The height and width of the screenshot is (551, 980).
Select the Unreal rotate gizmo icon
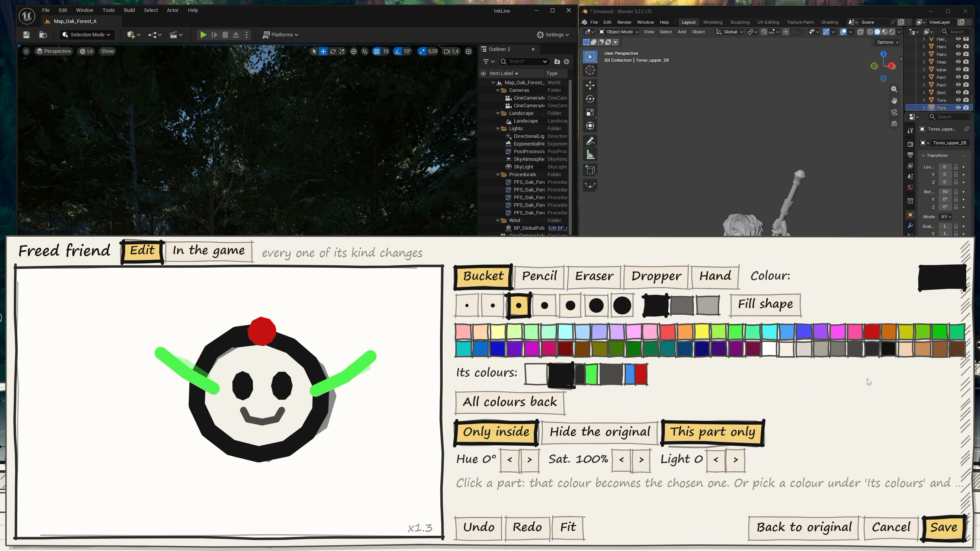[333, 51]
